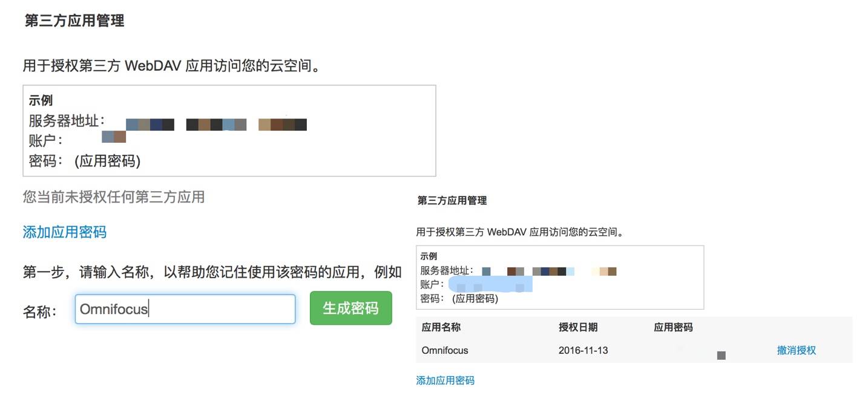Click the 授权日期 column header
Image resolution: width=868 pixels, height=398 pixels.
(x=577, y=327)
